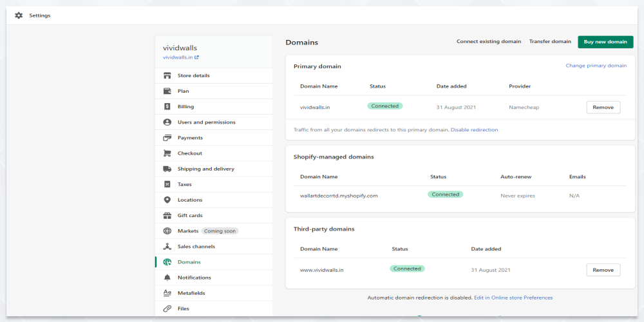This screenshot has width=644, height=322.
Task: Click the Files paperclip icon
Action: coord(167,308)
